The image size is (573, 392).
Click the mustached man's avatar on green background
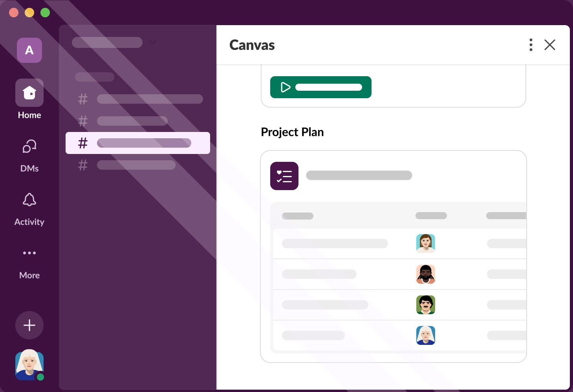coord(426,305)
